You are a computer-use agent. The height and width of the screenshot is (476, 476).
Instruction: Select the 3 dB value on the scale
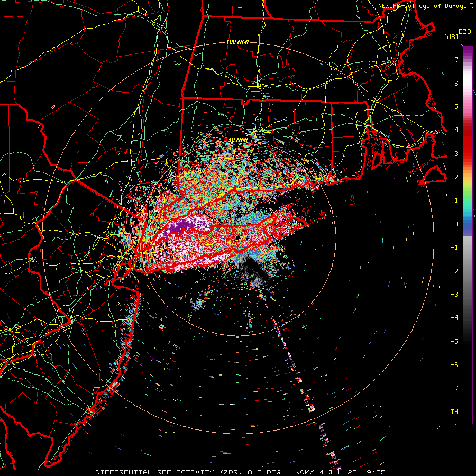(x=456, y=153)
